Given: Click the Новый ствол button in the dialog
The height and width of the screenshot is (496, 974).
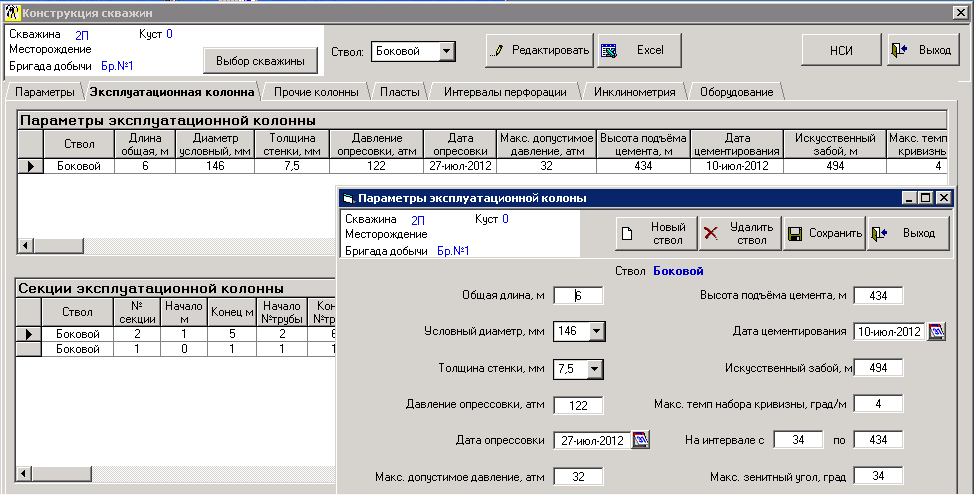Looking at the screenshot, I should [657, 234].
